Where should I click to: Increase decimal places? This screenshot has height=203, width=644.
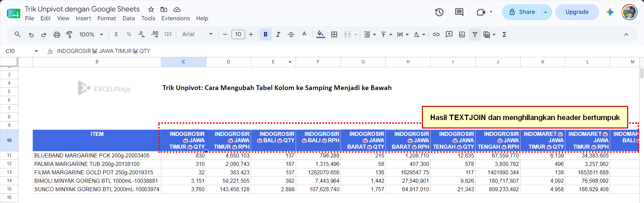coord(155,34)
